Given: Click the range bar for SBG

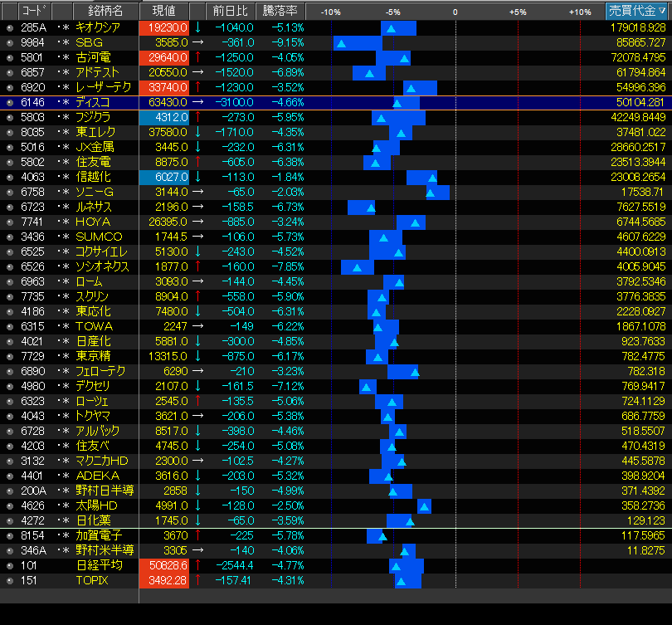Looking at the screenshot, I should [x=358, y=43].
